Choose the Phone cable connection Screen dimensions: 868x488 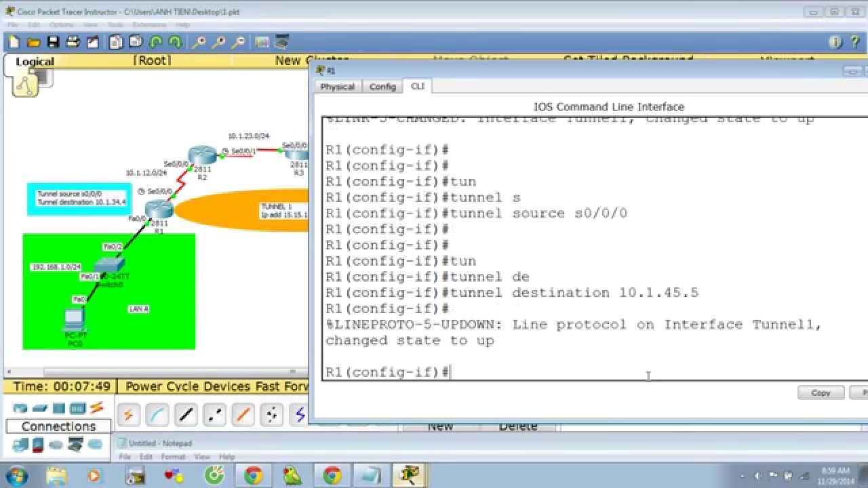point(273,414)
